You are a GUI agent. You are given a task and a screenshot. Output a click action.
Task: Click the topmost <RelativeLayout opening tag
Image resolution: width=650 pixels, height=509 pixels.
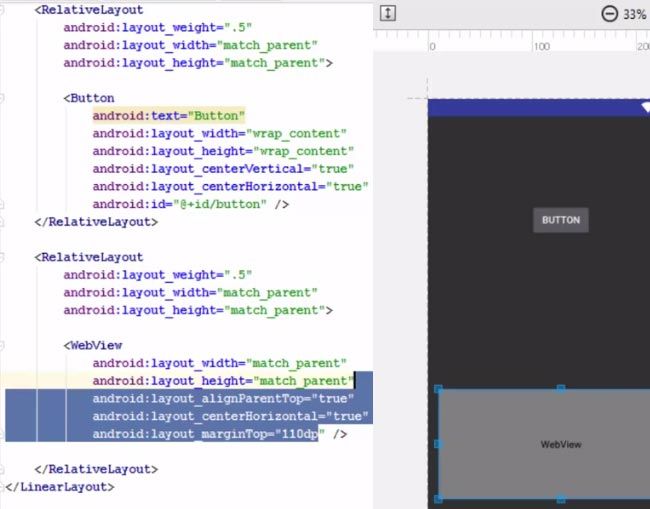pyautogui.click(x=89, y=10)
